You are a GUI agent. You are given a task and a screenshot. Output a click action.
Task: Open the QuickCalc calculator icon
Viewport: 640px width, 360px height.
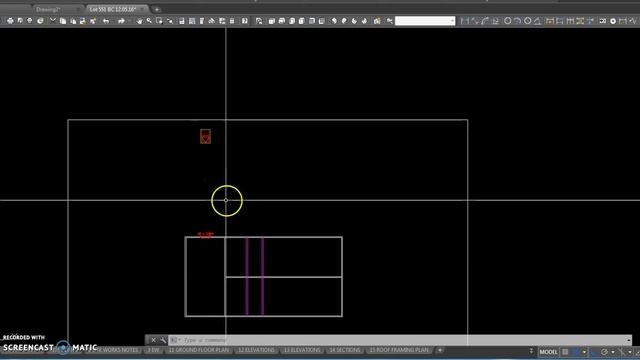pos(232,20)
